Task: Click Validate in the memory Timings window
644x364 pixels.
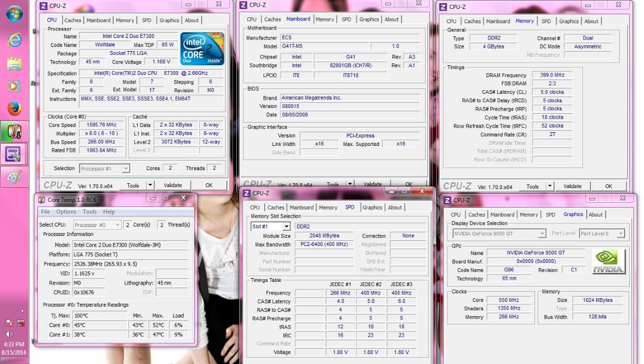Action: (572, 186)
